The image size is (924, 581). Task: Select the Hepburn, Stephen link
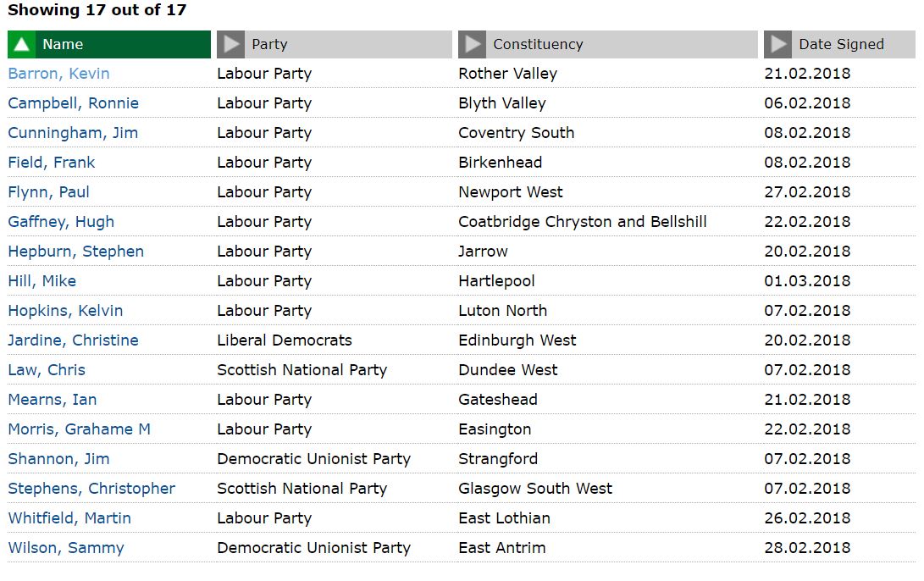coord(76,251)
